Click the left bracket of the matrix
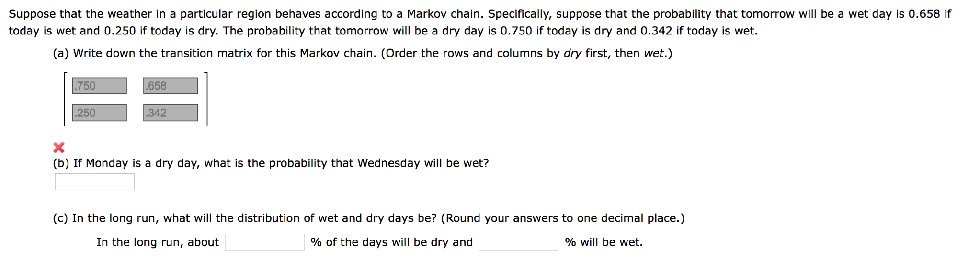This screenshot has height=263, width=980. click(x=66, y=99)
